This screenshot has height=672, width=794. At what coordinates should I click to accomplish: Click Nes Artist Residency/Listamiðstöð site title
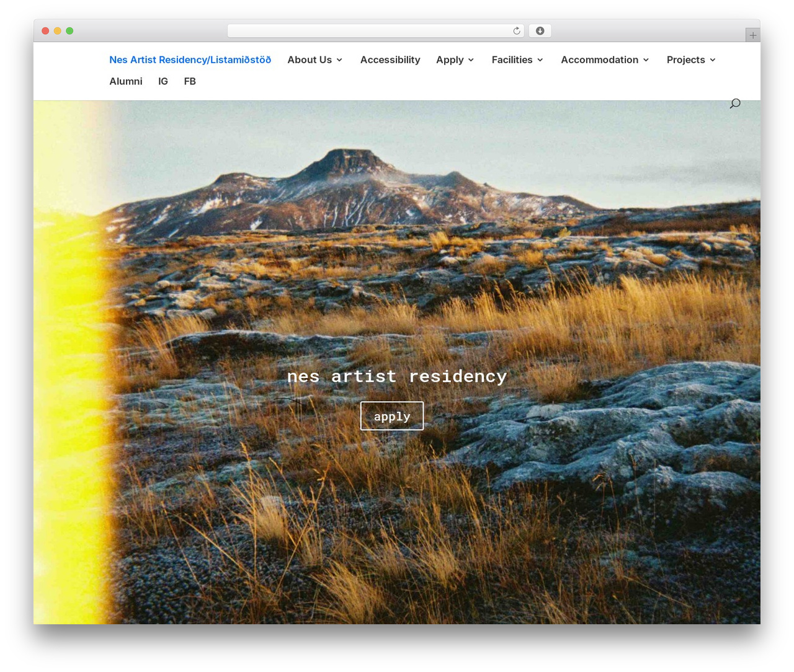tap(190, 60)
